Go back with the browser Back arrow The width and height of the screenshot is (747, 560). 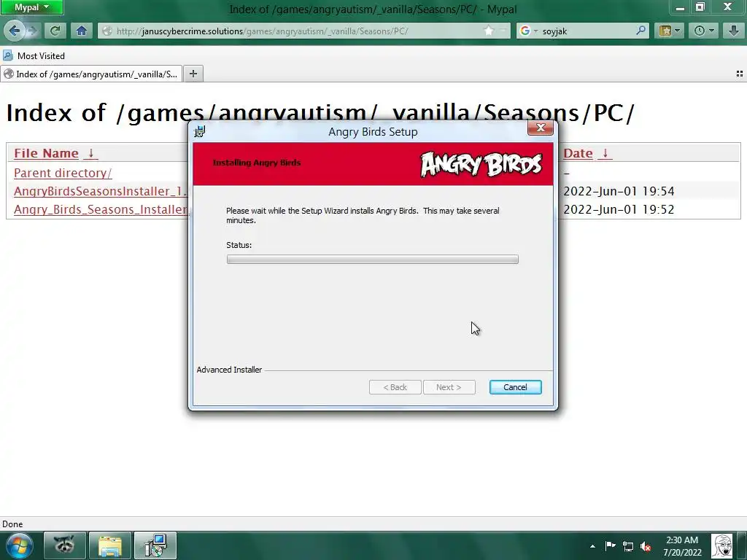15,31
